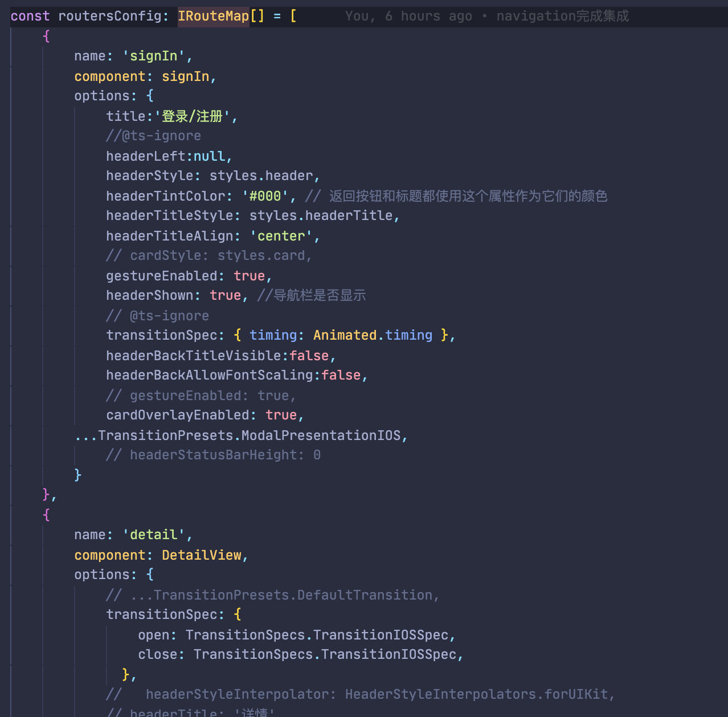
Task: Click the commented-out cardStyle line
Action: [x=208, y=255]
